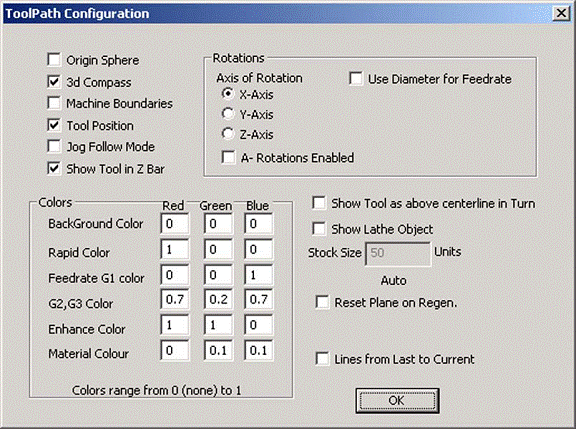The width and height of the screenshot is (576, 429).
Task: Uncheck Show Tool in Z Bar
Action: [x=54, y=169]
